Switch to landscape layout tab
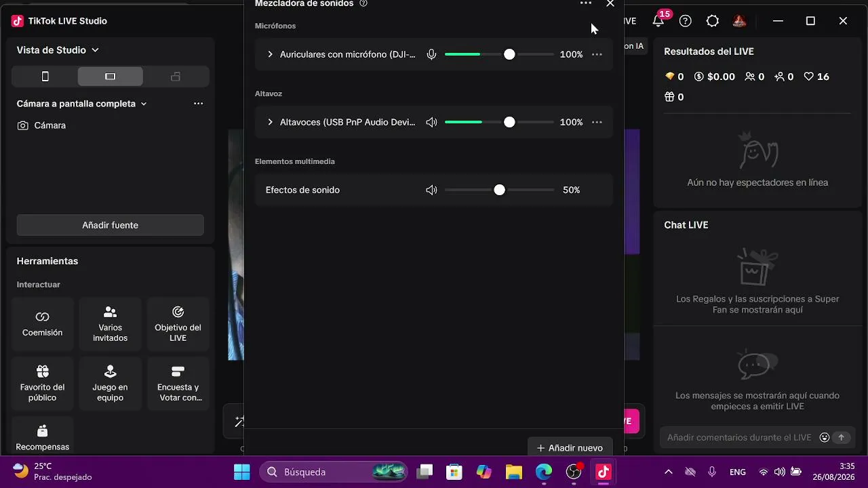This screenshot has width=868, height=488. click(111, 77)
